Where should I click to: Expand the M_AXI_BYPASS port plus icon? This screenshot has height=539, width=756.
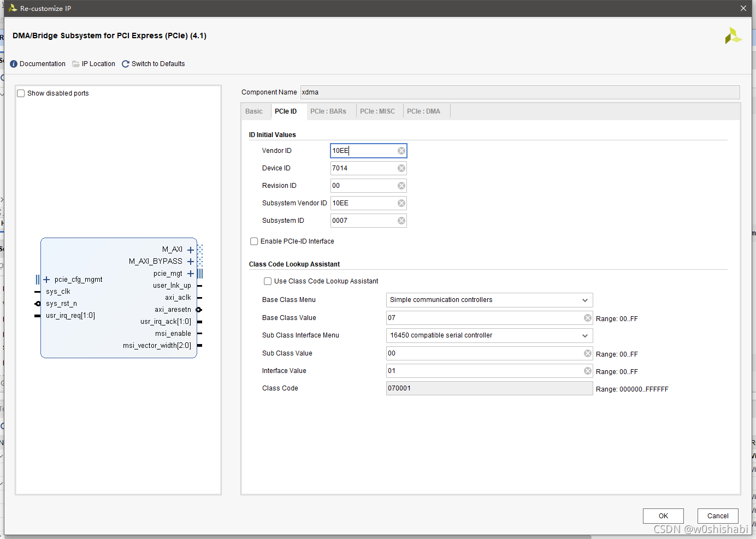click(x=191, y=262)
